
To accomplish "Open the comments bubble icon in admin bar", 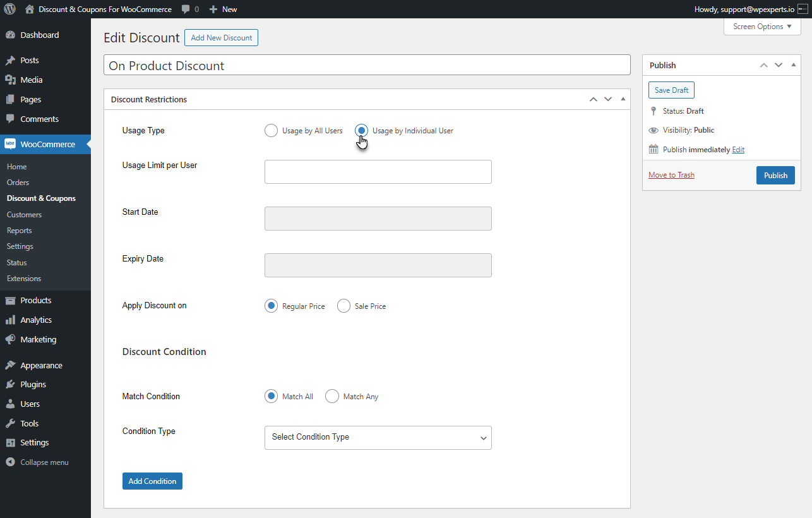I will click(186, 9).
